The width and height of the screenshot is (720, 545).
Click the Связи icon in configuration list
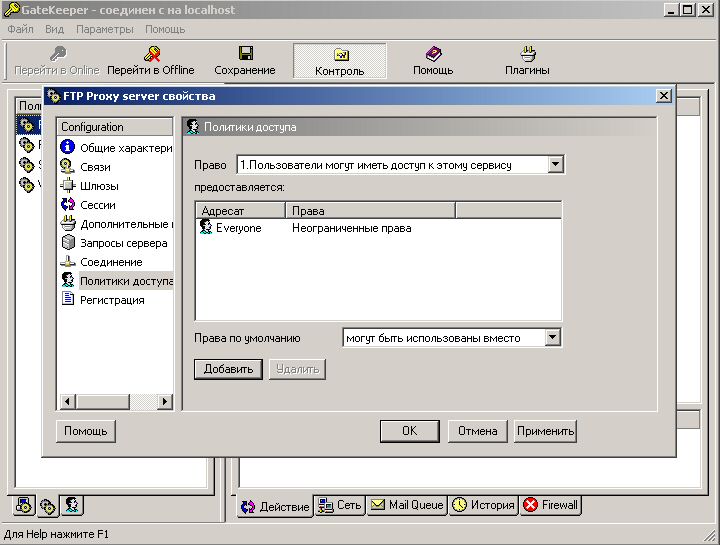pyautogui.click(x=68, y=166)
